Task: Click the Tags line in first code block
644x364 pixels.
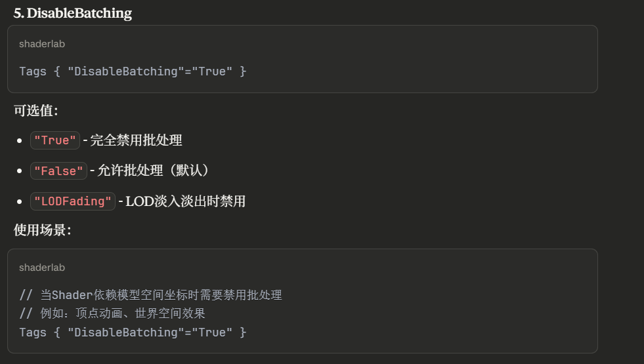Action: 133,71
